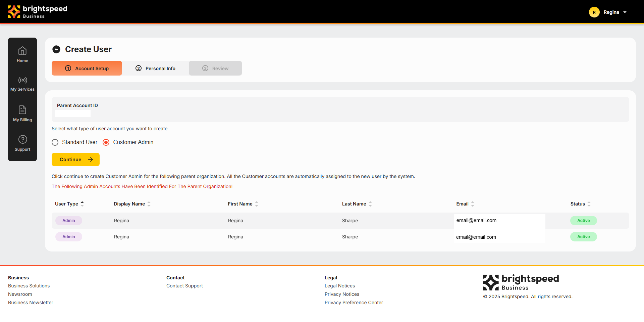This screenshot has height=322, width=644.
Task: Open Home from the sidebar
Action: 22,54
